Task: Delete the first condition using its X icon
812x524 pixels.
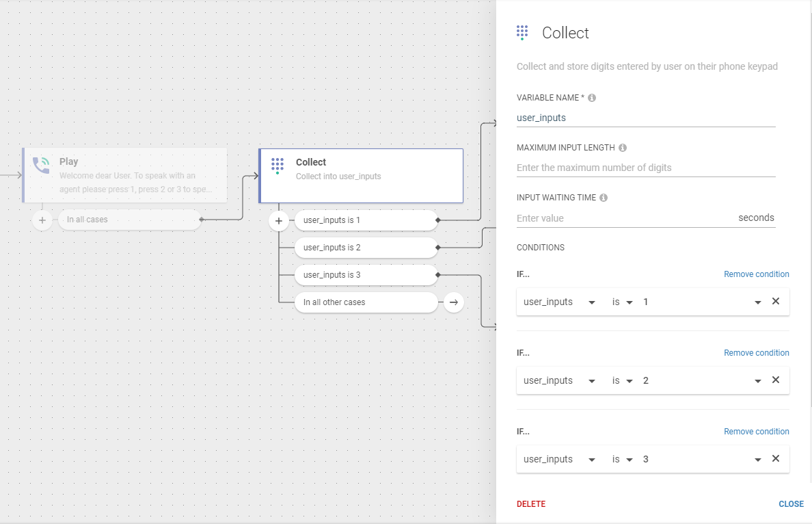Action: [x=776, y=302]
